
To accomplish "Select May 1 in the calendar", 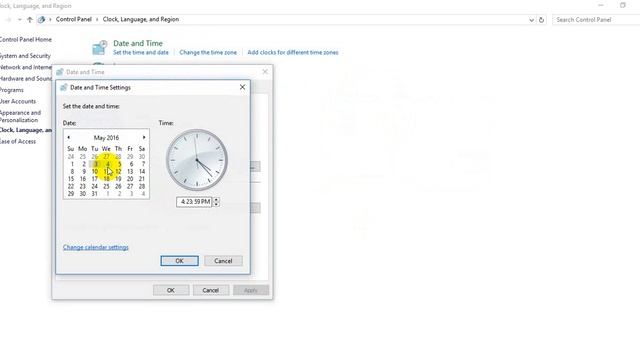I will pos(72,164).
